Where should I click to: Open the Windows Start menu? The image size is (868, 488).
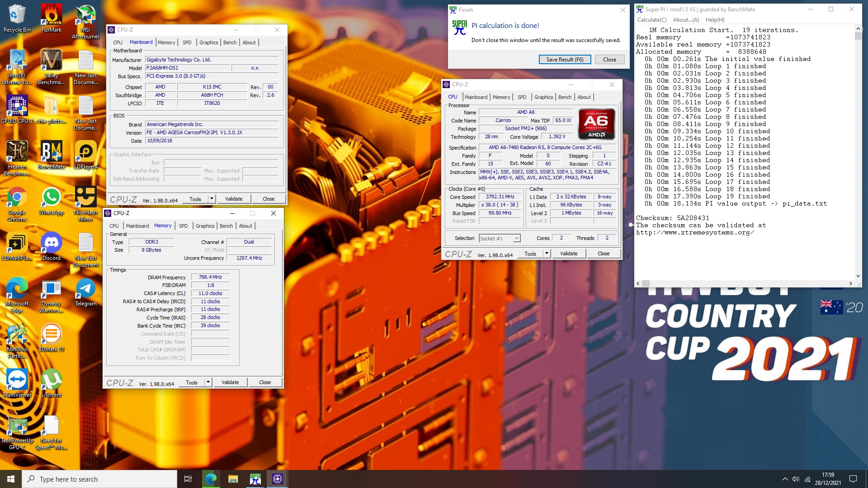pyautogui.click(x=11, y=479)
